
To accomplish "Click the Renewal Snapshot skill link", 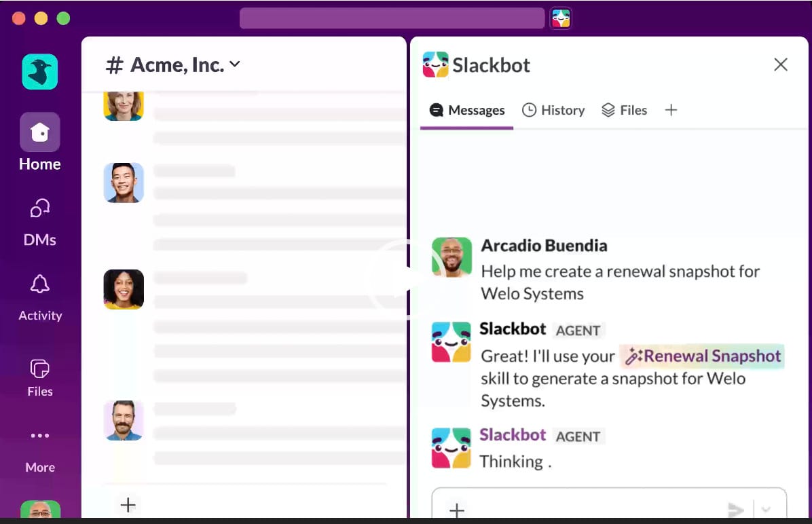I will point(703,356).
